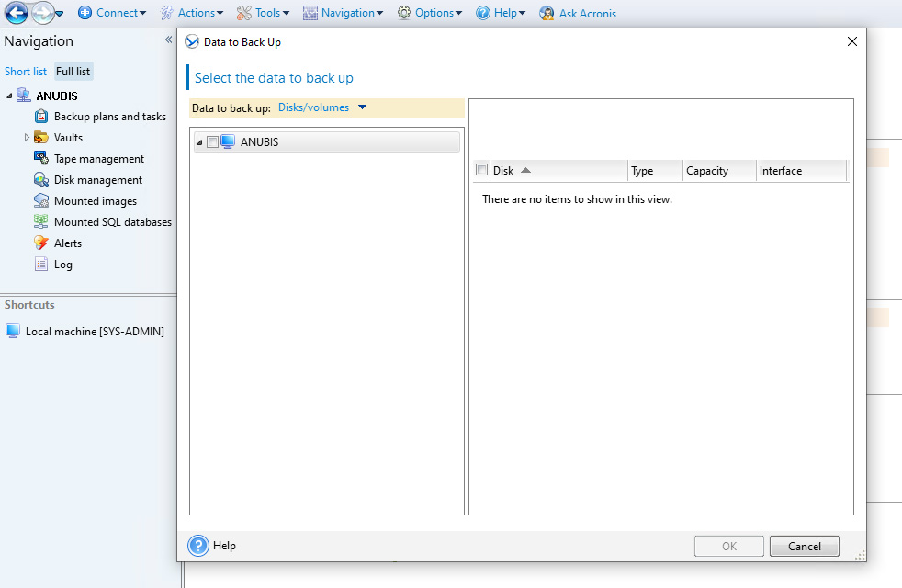Click the Alerts icon
Screen dimensions: 902x588
[x=40, y=243]
